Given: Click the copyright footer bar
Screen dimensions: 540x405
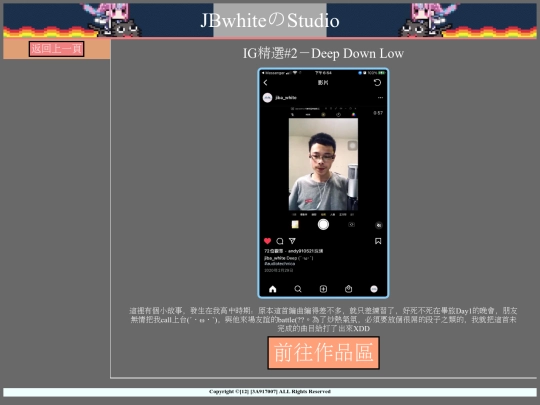Looking at the screenshot, I should (270, 392).
